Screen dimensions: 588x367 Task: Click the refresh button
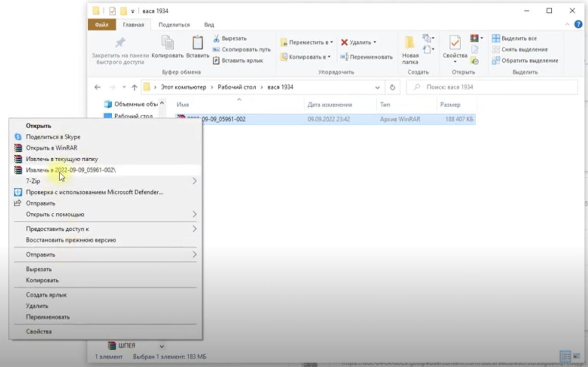tap(392, 87)
